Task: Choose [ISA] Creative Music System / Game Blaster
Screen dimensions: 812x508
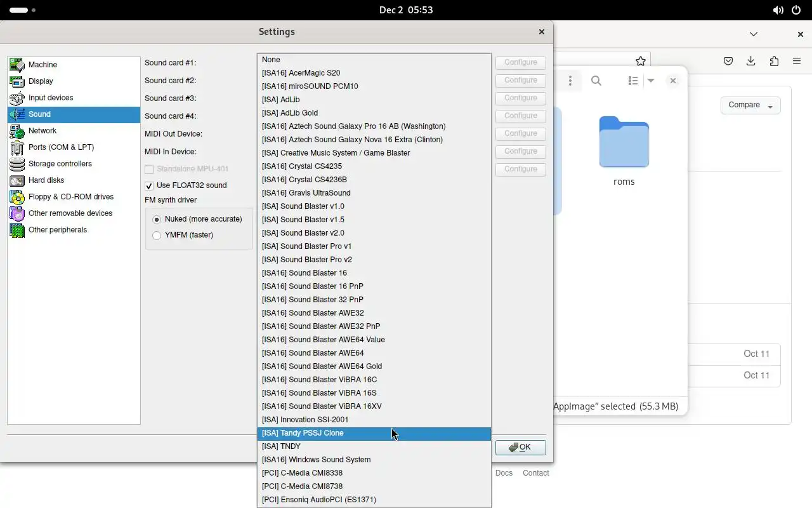Action: pos(374,153)
